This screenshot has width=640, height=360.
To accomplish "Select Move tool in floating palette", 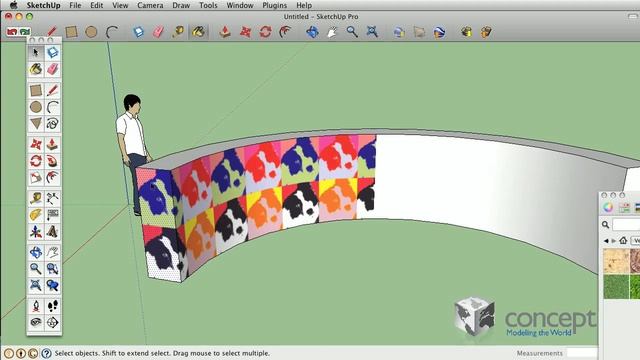I will point(36,144).
